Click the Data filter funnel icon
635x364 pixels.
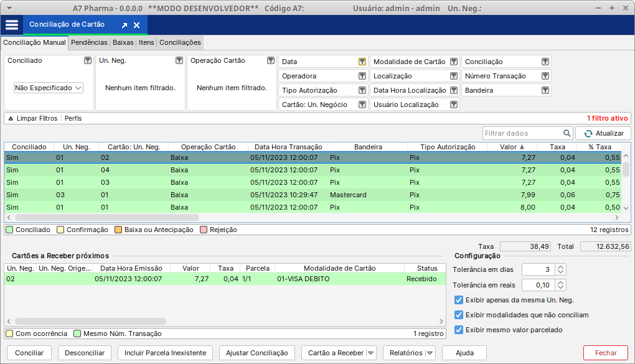pyautogui.click(x=362, y=62)
